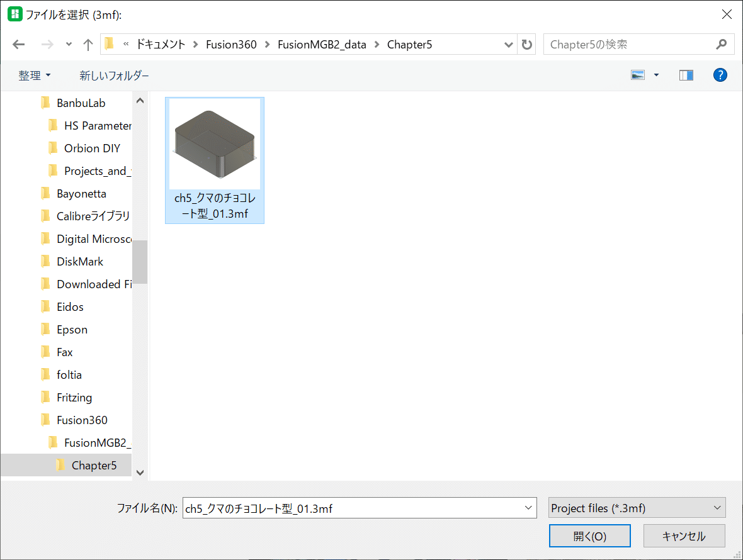Open the Orbion DIY folder

[x=92, y=148]
